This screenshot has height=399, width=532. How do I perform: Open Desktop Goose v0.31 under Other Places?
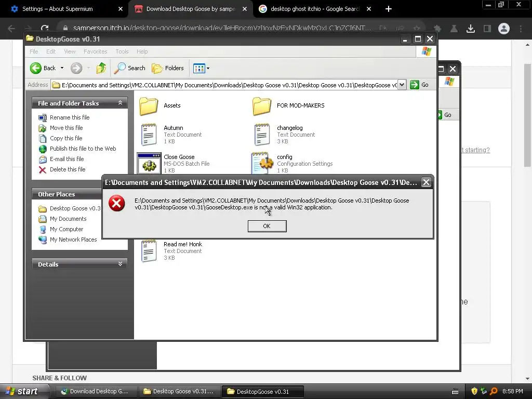(x=75, y=208)
